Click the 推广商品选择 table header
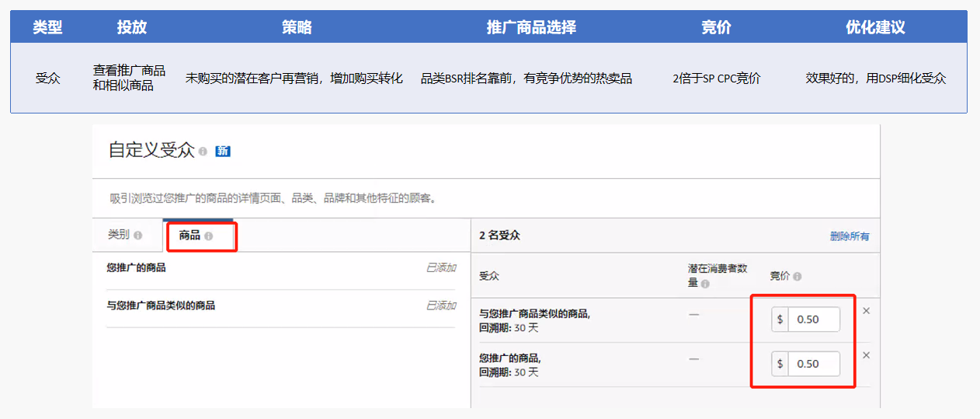Viewport: 980px width, 419px height. pos(531,27)
